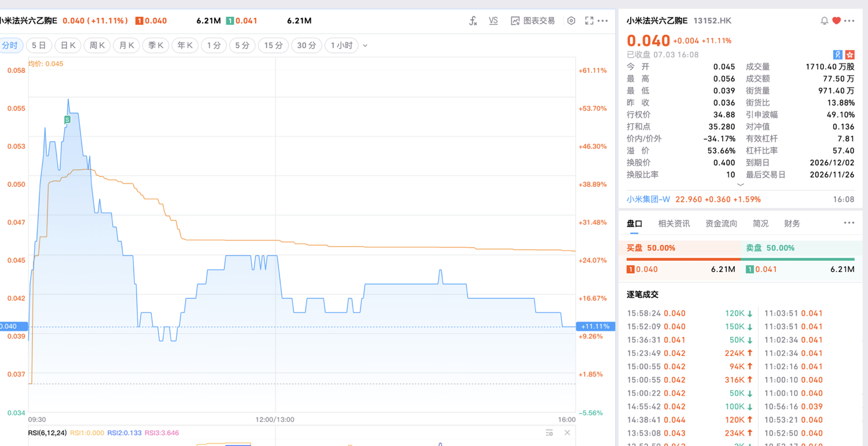Close the RSI indicator panel
868x446 pixels.
567,433
